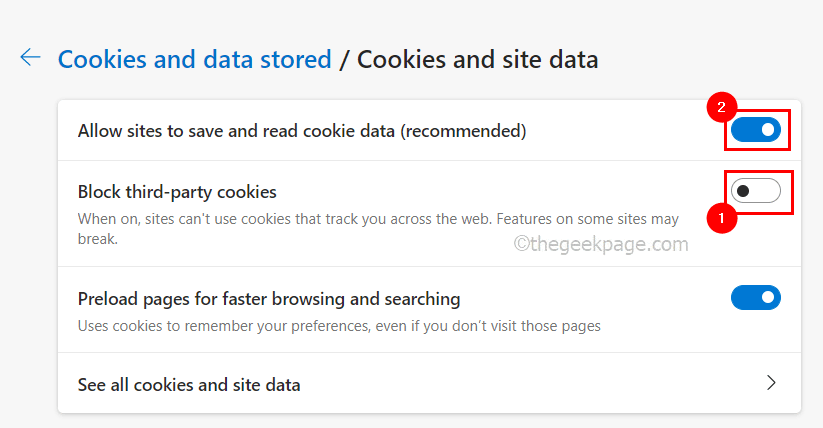The height and width of the screenshot is (428, 823).
Task: Click the red step badge numbered 2
Action: click(721, 107)
